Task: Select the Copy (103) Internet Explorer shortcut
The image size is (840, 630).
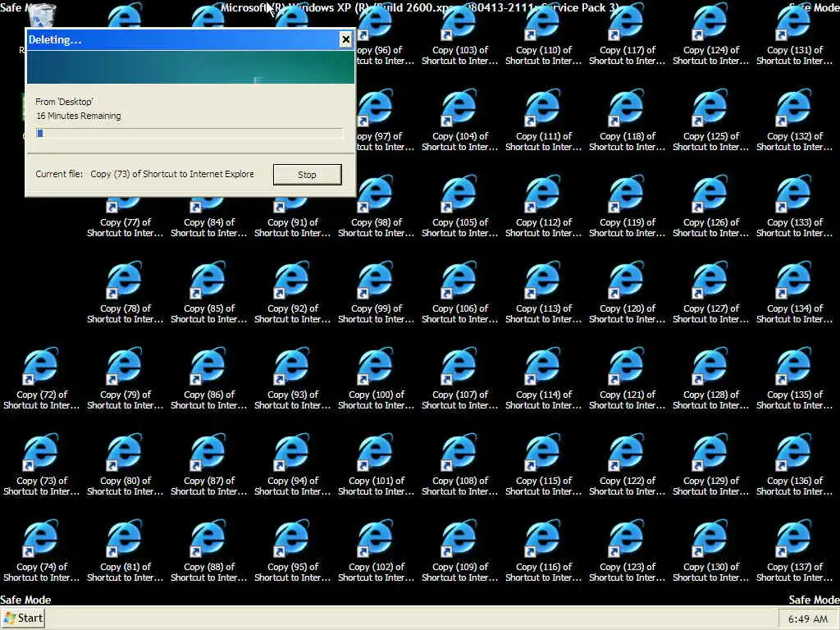Action: [x=459, y=34]
